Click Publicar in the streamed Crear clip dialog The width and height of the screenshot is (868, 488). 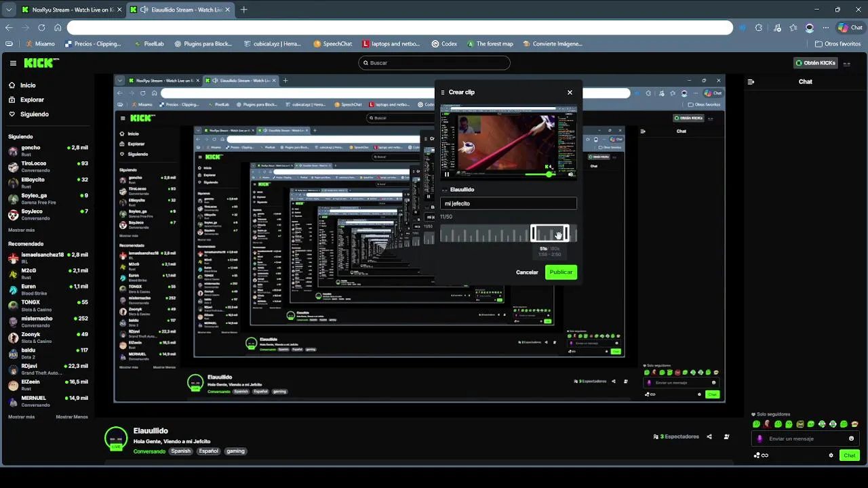561,272
